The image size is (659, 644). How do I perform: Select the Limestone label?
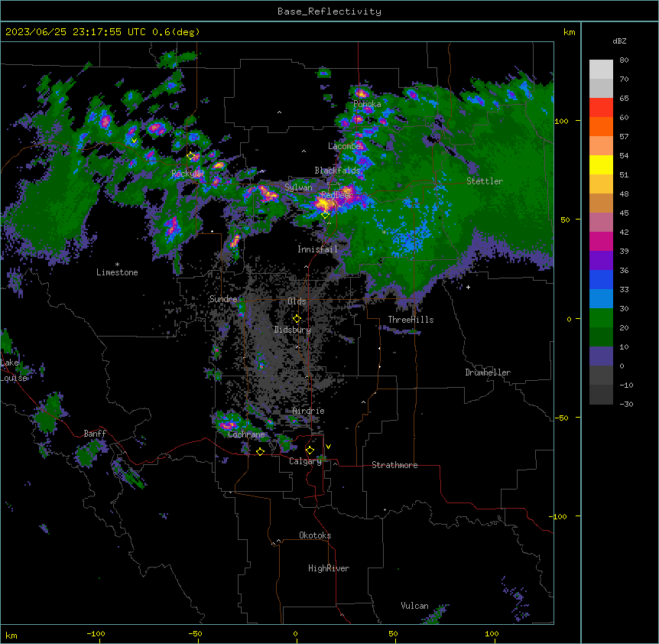117,272
